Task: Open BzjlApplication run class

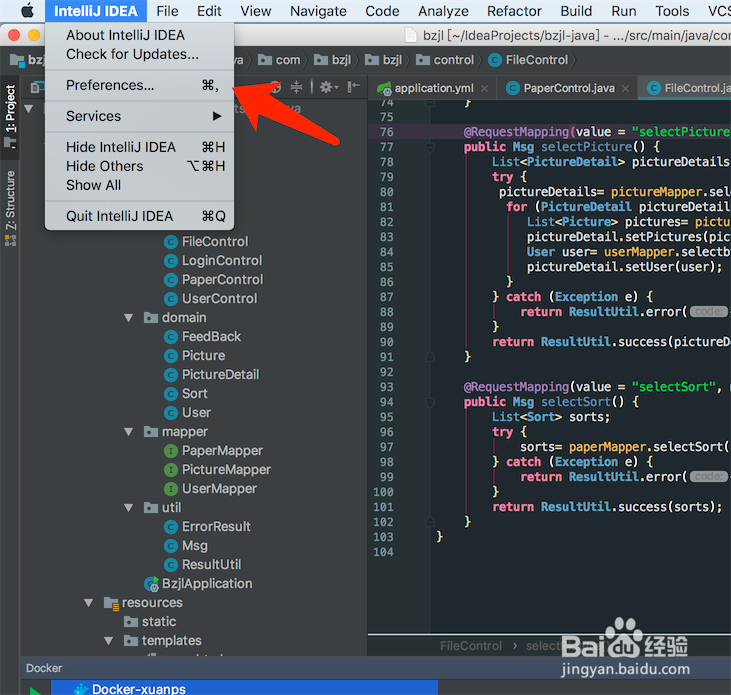Action: click(198, 584)
